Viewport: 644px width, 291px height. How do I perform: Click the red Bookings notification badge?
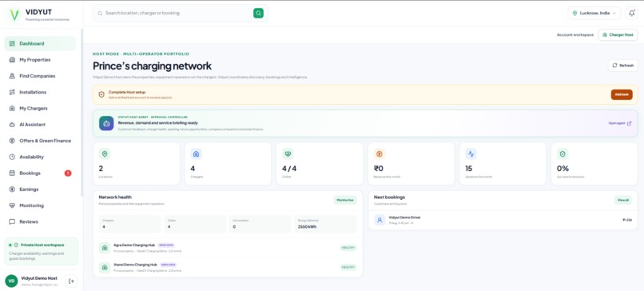[68, 173]
